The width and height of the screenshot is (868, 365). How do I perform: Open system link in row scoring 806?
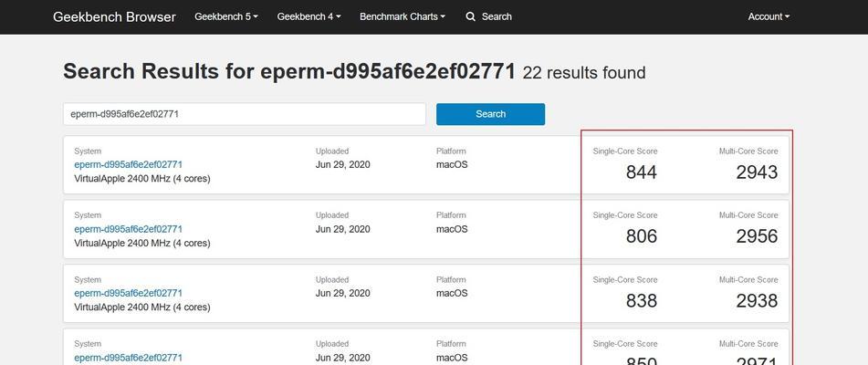tap(129, 229)
